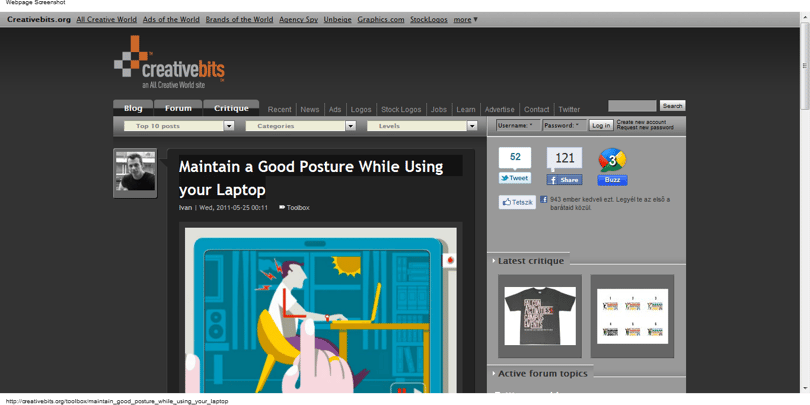
Task: Open the logo variations critique thumbnail
Action: (x=632, y=316)
